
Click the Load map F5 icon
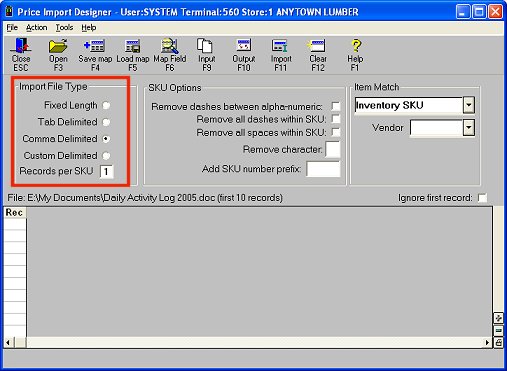click(x=132, y=46)
